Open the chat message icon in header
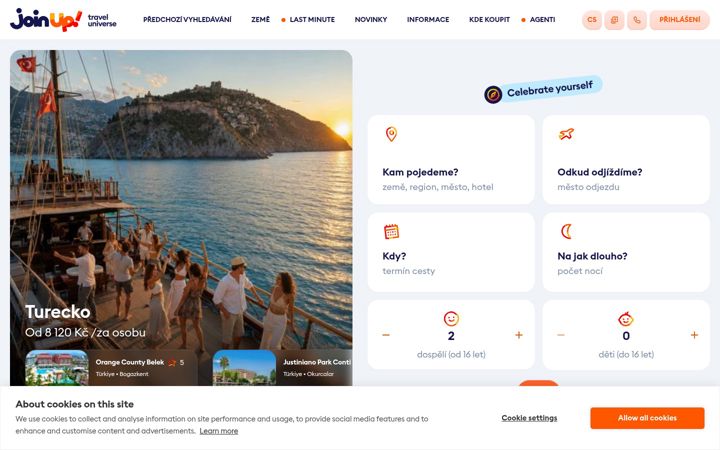This screenshot has height=450, width=720. click(x=614, y=20)
